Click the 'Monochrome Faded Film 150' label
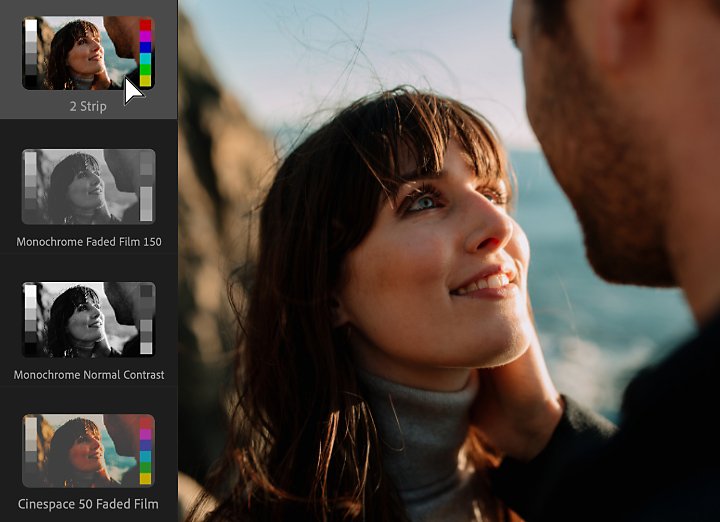 click(89, 241)
